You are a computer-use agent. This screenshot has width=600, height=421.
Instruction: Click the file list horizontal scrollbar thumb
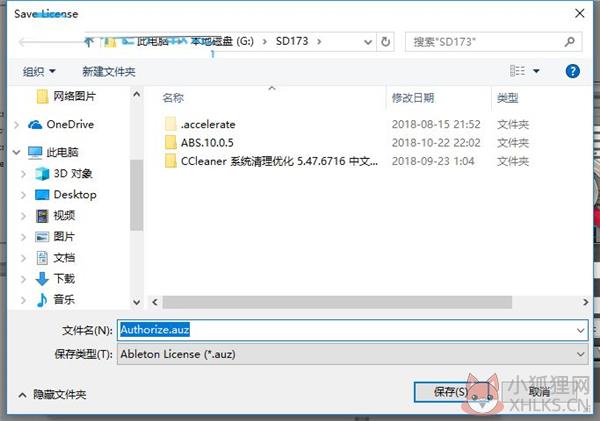(x=337, y=302)
